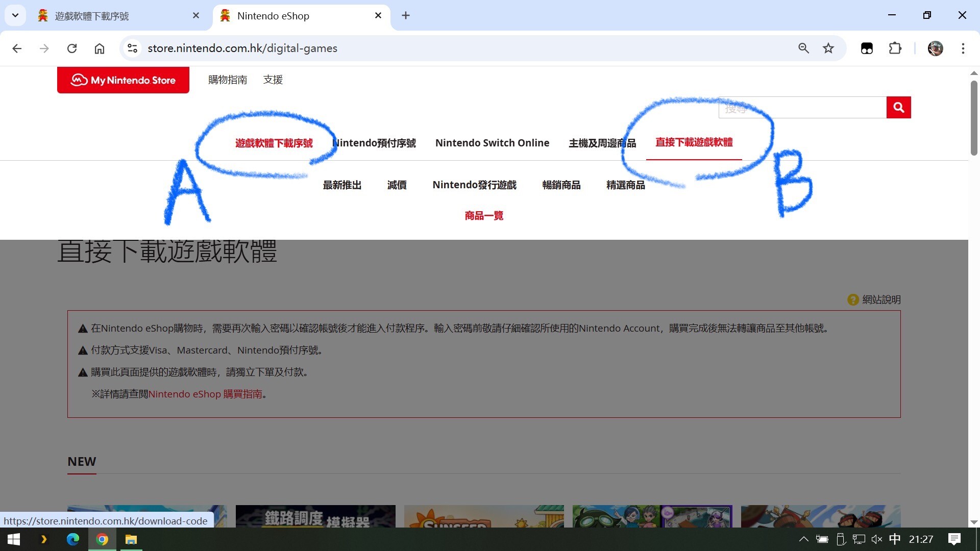Open the 鐵路調度模擬器 game thumbnail

tap(315, 516)
